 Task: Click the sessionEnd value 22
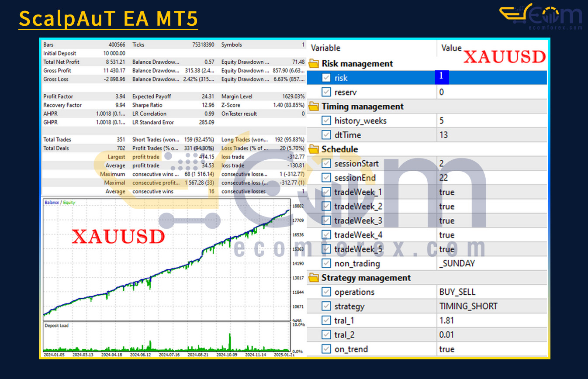pyautogui.click(x=443, y=178)
